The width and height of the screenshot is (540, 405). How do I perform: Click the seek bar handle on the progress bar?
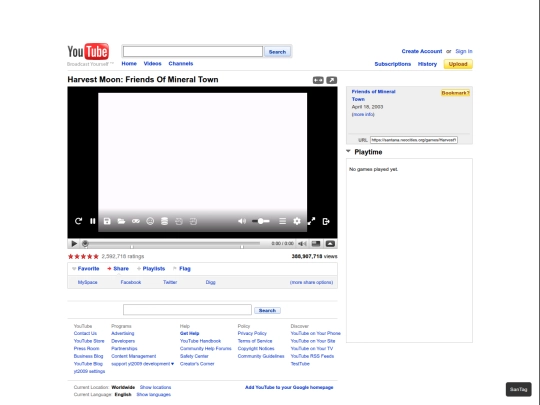coord(85,243)
